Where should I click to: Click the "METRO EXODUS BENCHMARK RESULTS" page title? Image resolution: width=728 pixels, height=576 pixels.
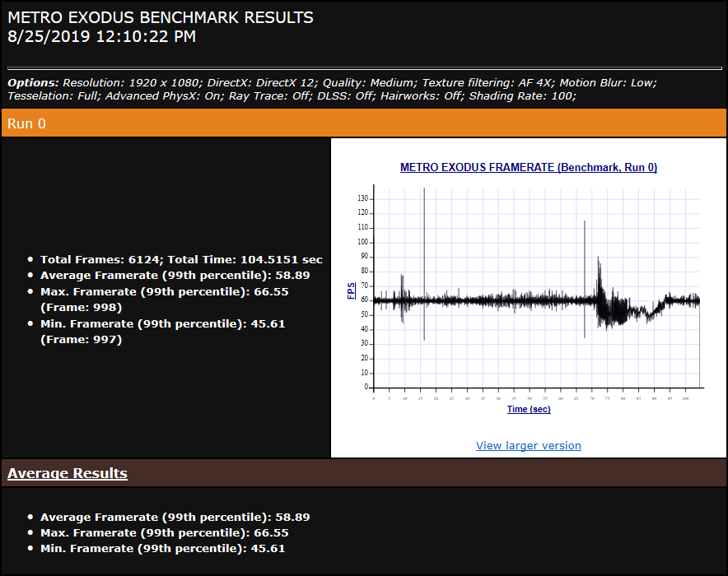pos(161,17)
